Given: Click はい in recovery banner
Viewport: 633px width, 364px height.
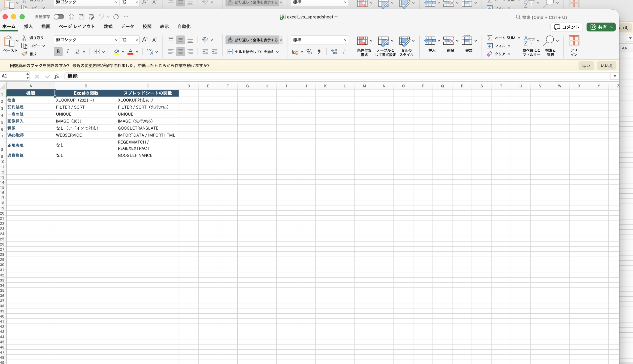Looking at the screenshot, I should click(x=586, y=66).
